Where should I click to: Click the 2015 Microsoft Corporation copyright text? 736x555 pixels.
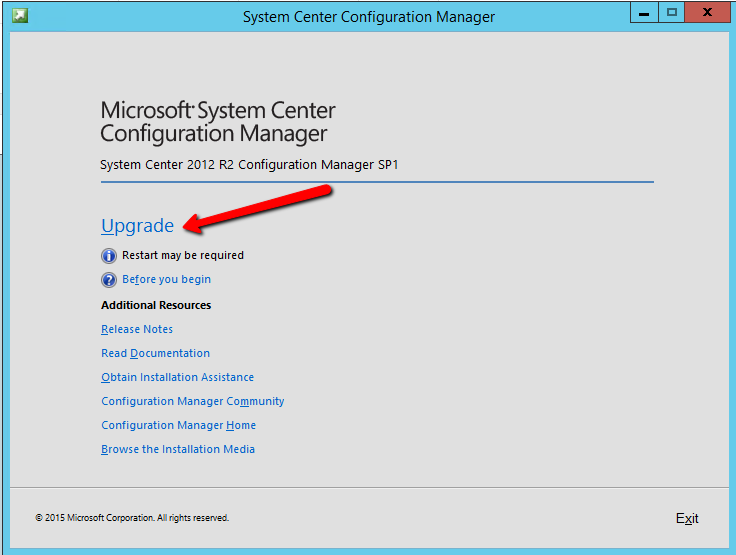point(132,518)
